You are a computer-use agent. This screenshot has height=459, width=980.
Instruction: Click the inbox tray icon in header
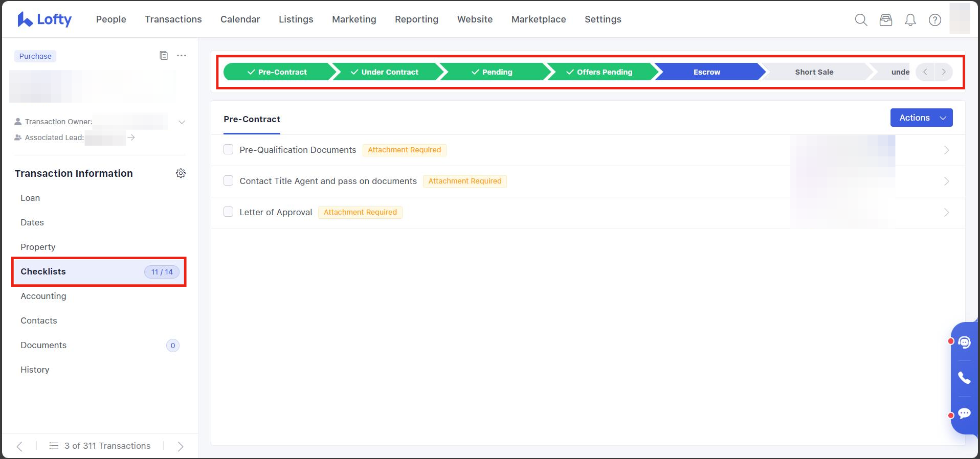(x=885, y=20)
